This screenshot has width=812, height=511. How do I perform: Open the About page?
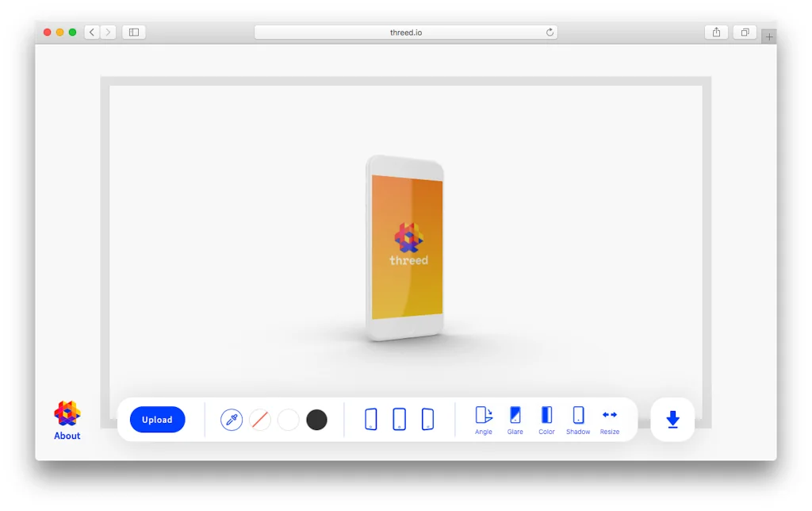click(67, 436)
